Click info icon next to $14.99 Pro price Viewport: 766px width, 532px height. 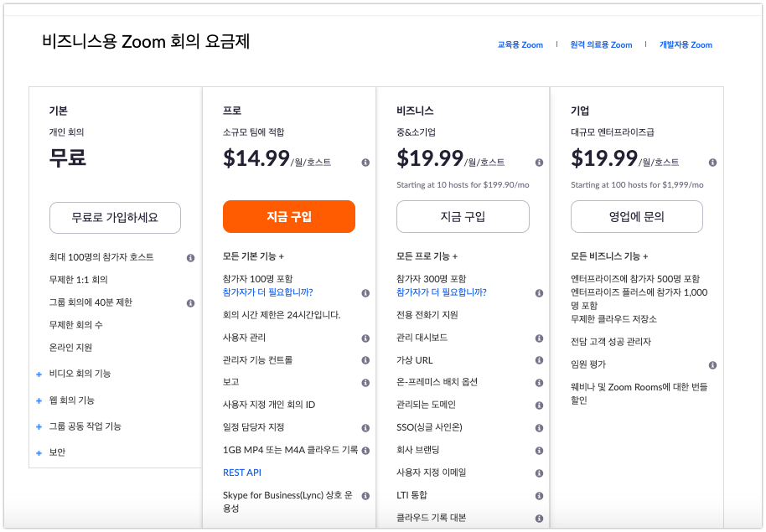(x=365, y=163)
